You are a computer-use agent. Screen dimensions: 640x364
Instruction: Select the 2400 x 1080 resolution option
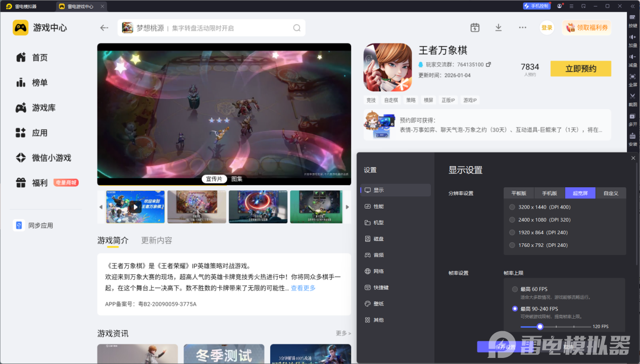pyautogui.click(x=540, y=220)
